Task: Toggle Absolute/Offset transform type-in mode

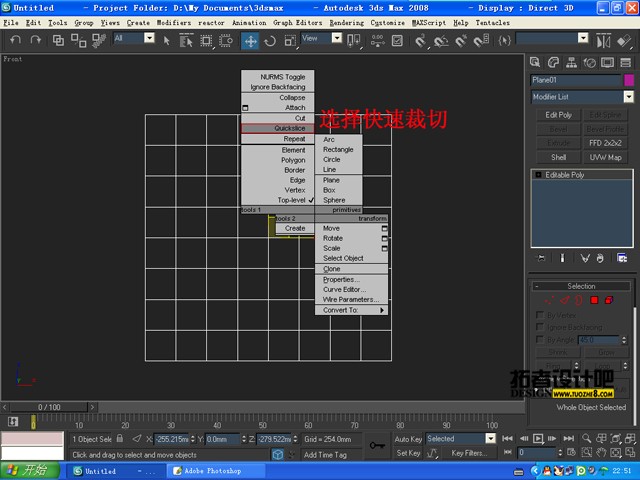Action: 137,439
